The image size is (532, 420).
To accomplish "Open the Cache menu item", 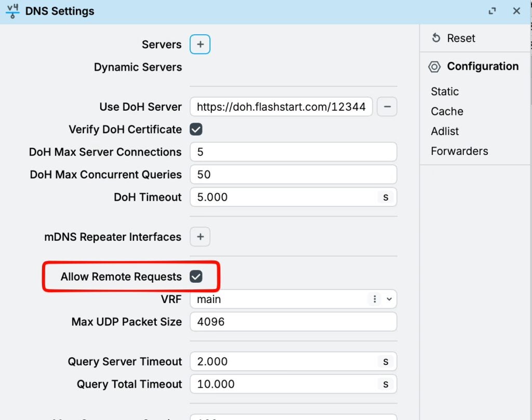I will click(447, 111).
